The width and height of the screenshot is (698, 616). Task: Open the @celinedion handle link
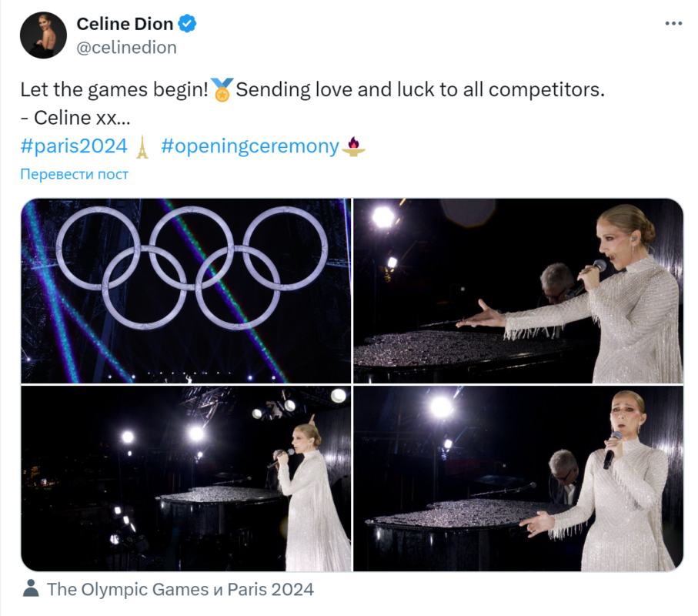(126, 47)
